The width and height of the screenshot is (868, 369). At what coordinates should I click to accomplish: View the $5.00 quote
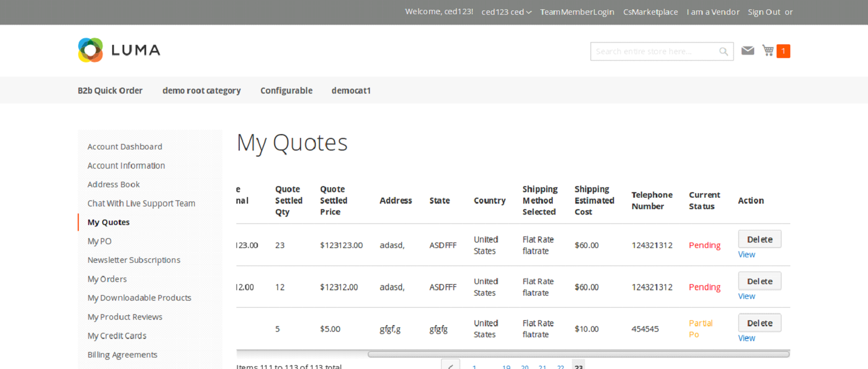click(x=747, y=338)
